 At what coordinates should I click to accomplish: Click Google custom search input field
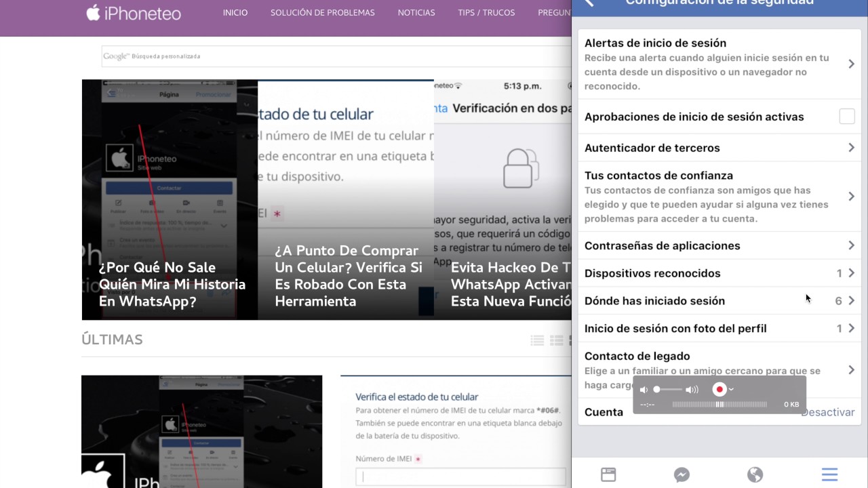[x=336, y=56]
